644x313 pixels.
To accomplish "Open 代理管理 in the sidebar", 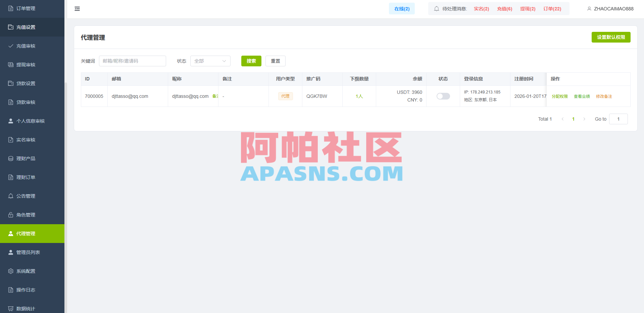I will click(32, 234).
